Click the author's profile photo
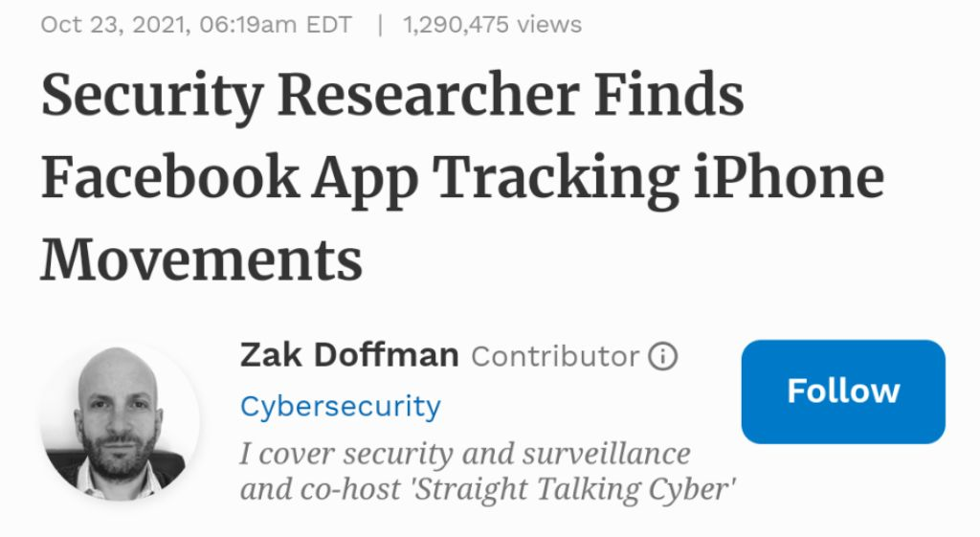980x537 pixels. (x=120, y=420)
